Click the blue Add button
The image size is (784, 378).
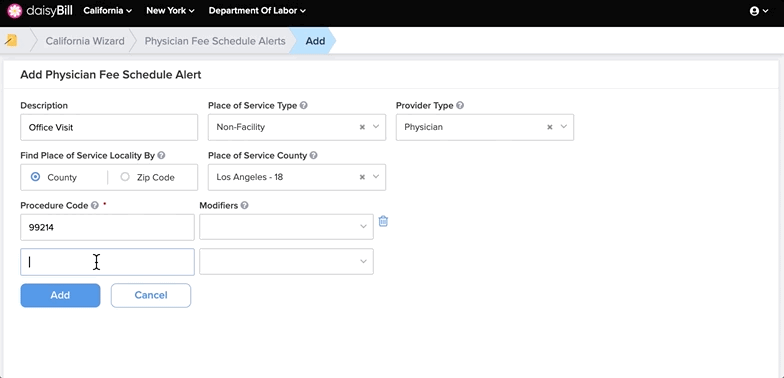60,295
